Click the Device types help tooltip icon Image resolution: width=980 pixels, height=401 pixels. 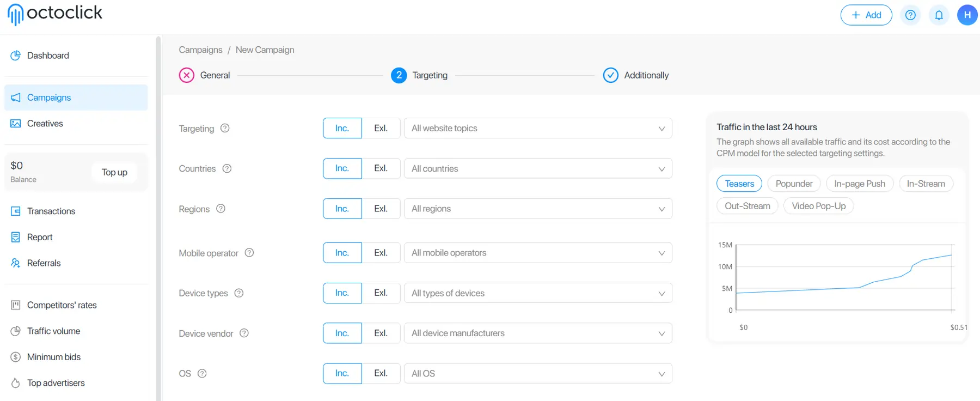(x=239, y=293)
